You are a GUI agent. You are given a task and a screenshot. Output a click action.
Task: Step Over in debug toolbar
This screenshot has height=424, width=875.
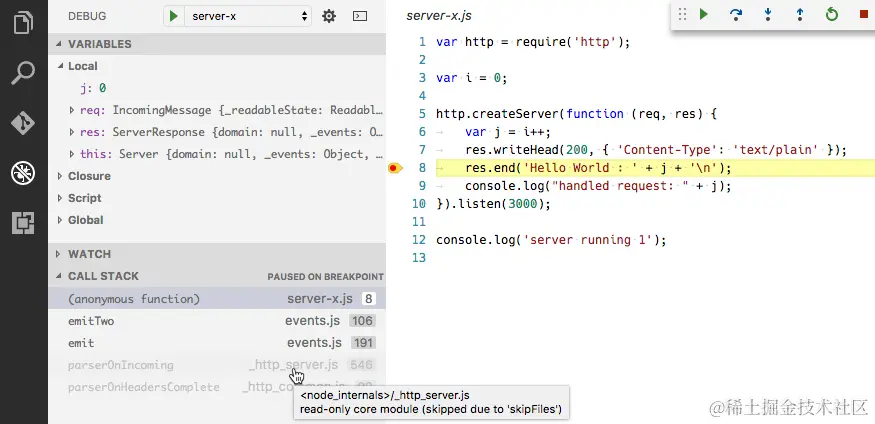(735, 15)
